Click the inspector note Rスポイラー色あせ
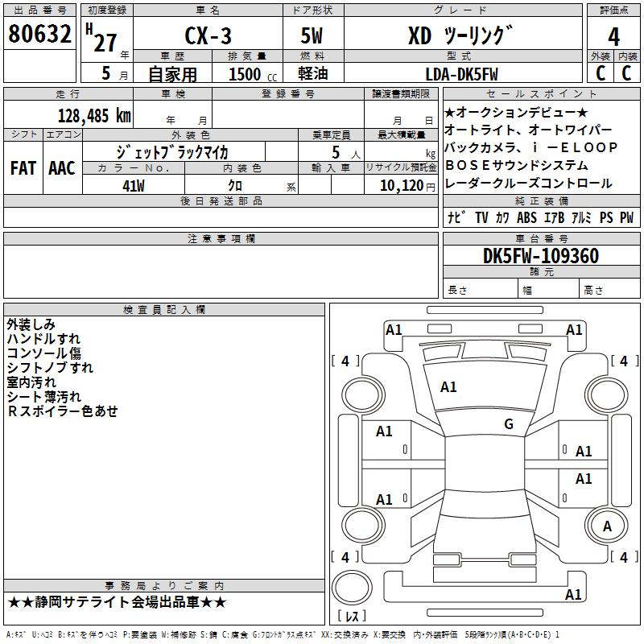 pyautogui.click(x=63, y=411)
